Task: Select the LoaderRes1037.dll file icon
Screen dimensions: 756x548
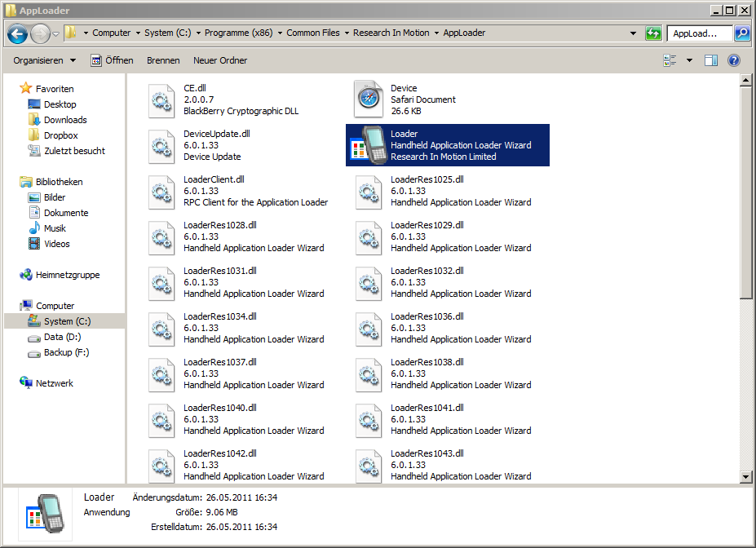Action: pyautogui.click(x=161, y=375)
